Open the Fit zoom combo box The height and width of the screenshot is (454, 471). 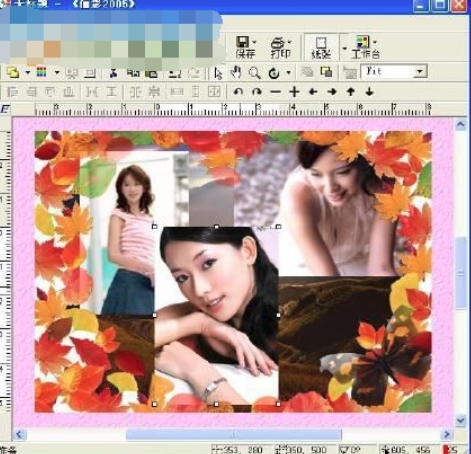(x=394, y=71)
